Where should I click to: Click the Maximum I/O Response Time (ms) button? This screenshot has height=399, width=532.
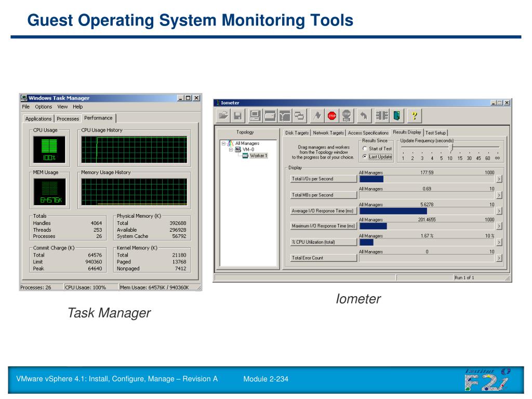(x=323, y=225)
